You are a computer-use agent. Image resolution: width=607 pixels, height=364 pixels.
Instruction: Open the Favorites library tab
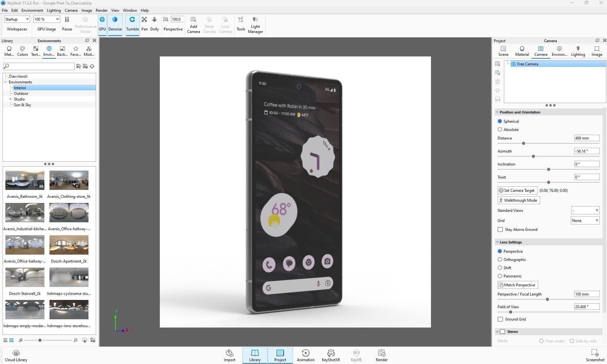point(75,51)
